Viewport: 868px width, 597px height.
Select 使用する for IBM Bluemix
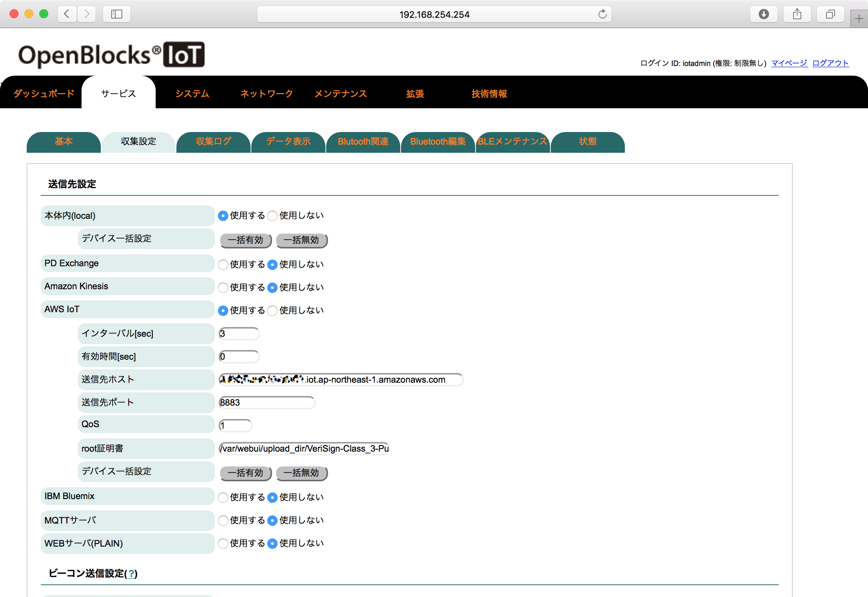click(x=223, y=498)
